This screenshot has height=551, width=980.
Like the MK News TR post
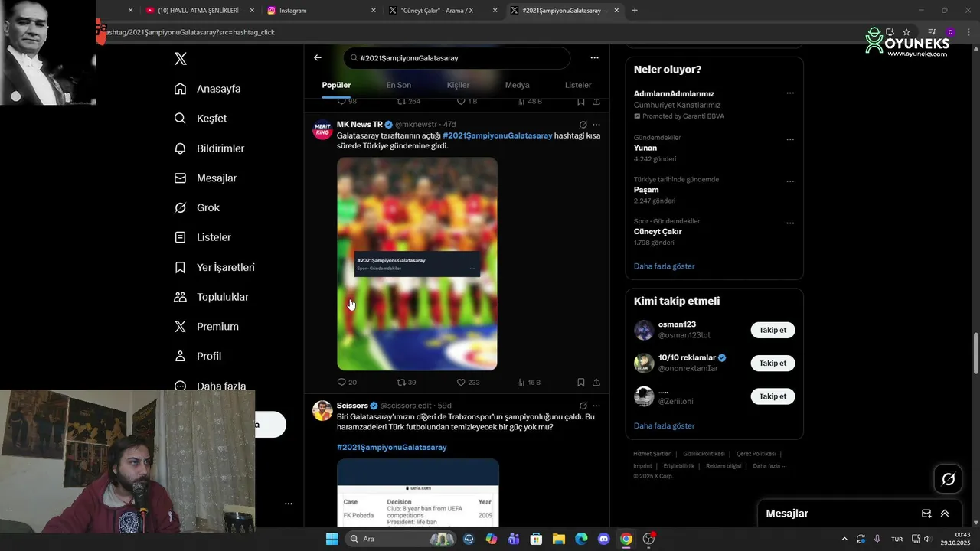click(x=468, y=382)
